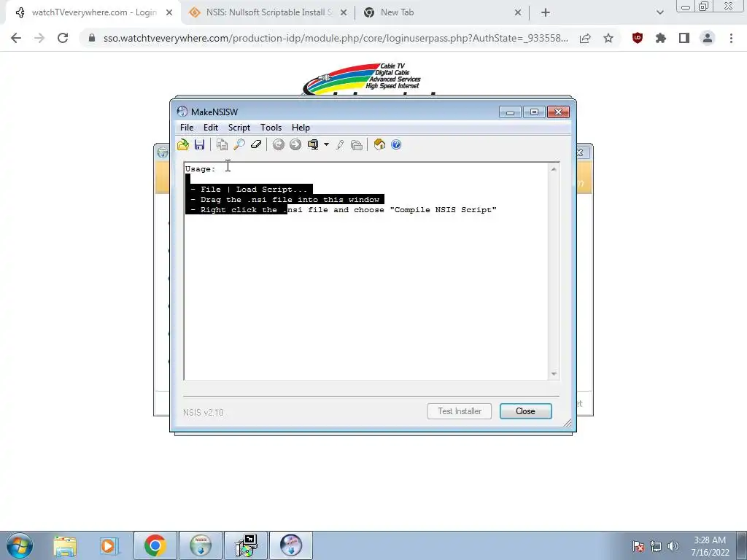Click the Close button in MakeNSISW
Viewport: 747px width, 560px height.
click(x=525, y=411)
